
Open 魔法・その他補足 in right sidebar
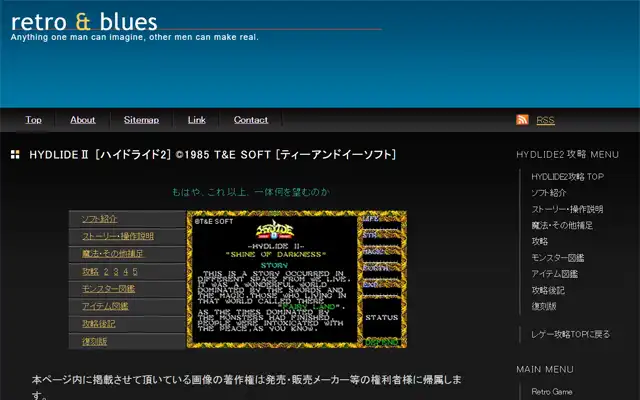point(562,225)
